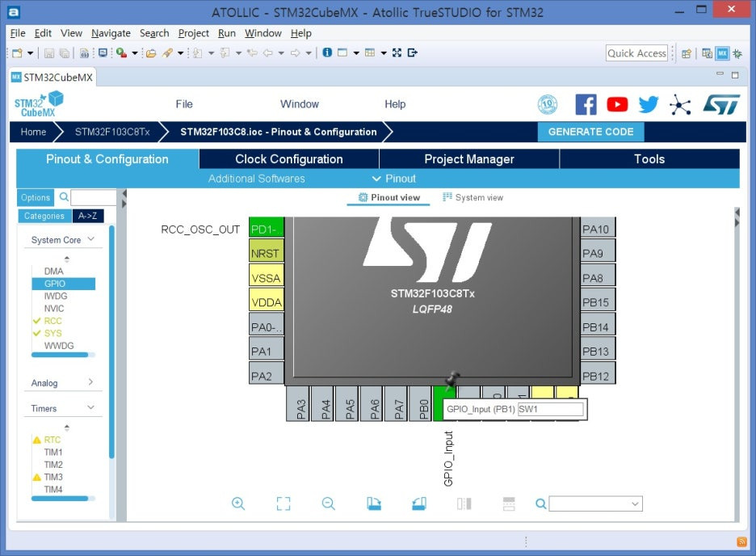This screenshot has height=556, width=756.
Task: Zoom in on the chip pinout
Action: point(238,503)
